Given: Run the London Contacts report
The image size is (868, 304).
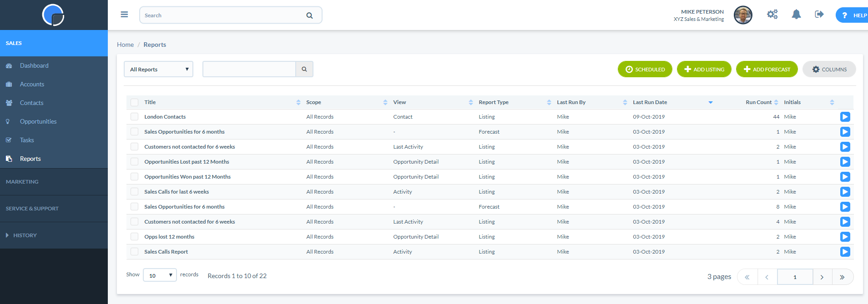Looking at the screenshot, I should tap(845, 117).
